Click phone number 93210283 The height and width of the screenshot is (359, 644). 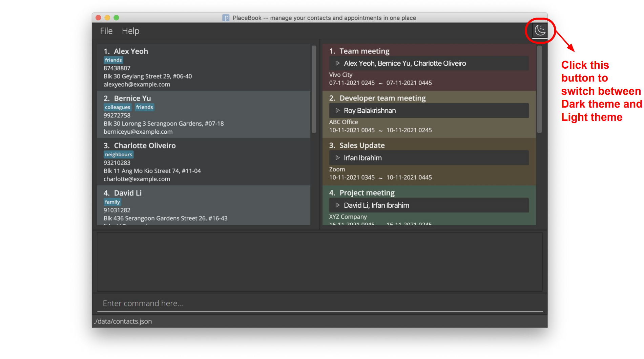pyautogui.click(x=117, y=163)
